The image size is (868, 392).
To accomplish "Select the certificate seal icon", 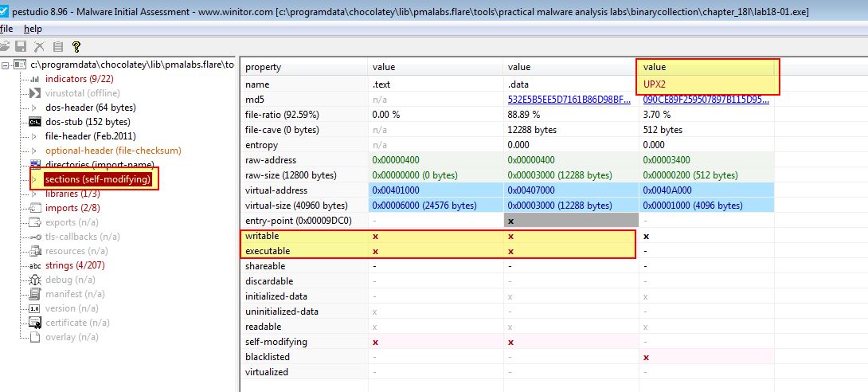I will click(x=35, y=323).
